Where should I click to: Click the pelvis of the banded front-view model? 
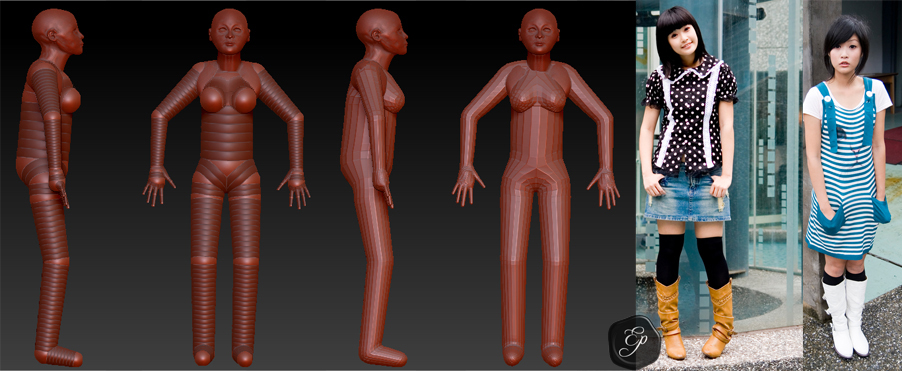(x=227, y=174)
